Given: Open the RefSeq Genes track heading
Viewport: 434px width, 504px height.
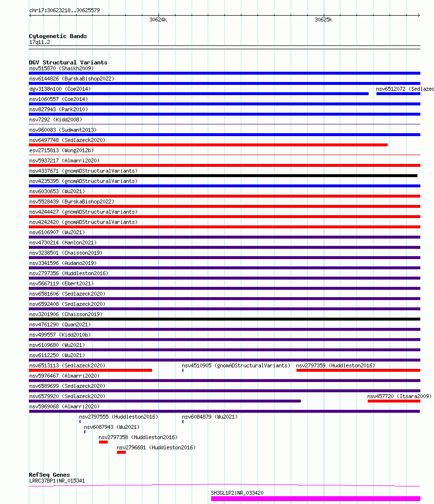Looking at the screenshot, I should [49, 475].
